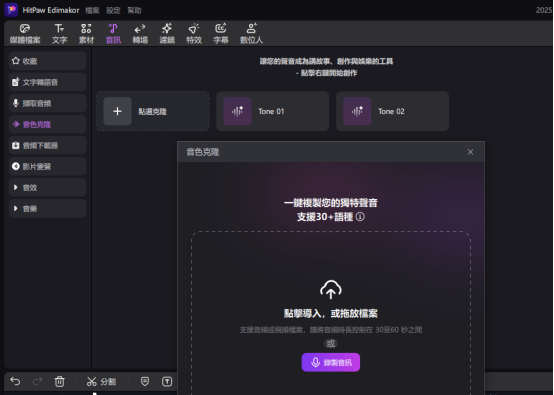Click the plus icon to add a clone

pyautogui.click(x=117, y=111)
